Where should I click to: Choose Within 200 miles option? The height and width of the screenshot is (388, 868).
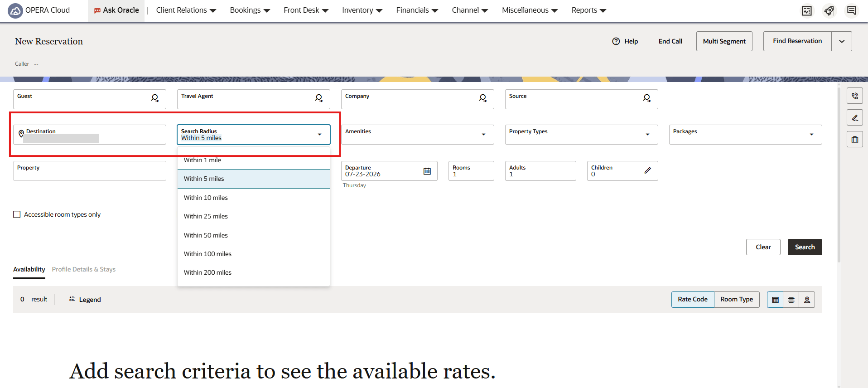pos(253,272)
